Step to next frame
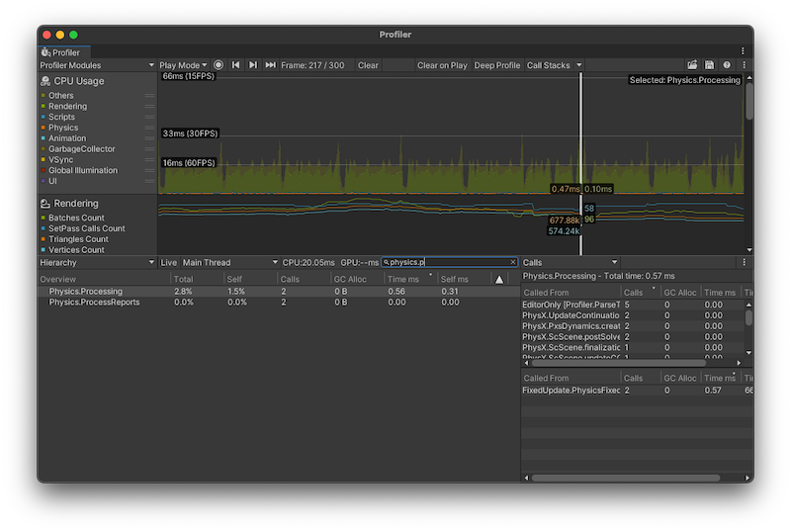 pyautogui.click(x=253, y=65)
